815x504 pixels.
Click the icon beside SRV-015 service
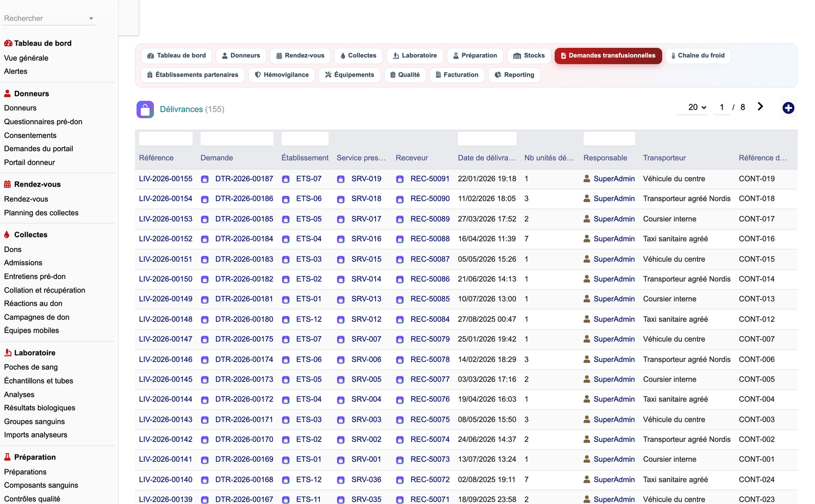pyautogui.click(x=341, y=259)
